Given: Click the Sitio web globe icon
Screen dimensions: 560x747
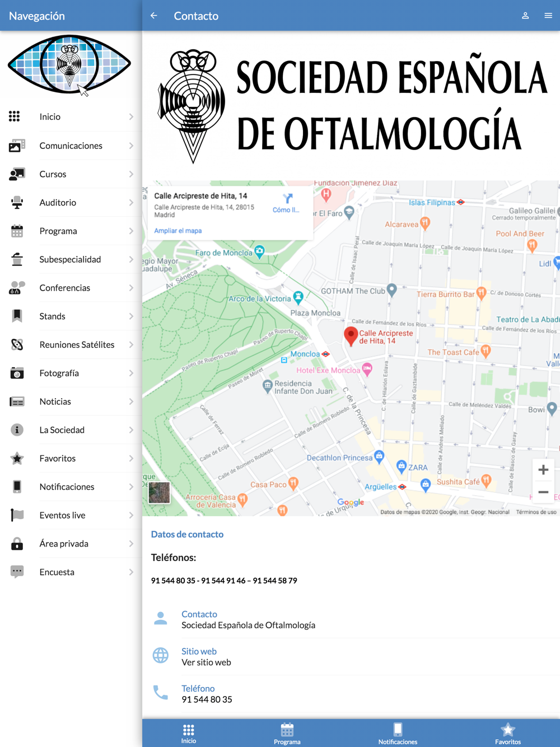Looking at the screenshot, I should pyautogui.click(x=161, y=655).
